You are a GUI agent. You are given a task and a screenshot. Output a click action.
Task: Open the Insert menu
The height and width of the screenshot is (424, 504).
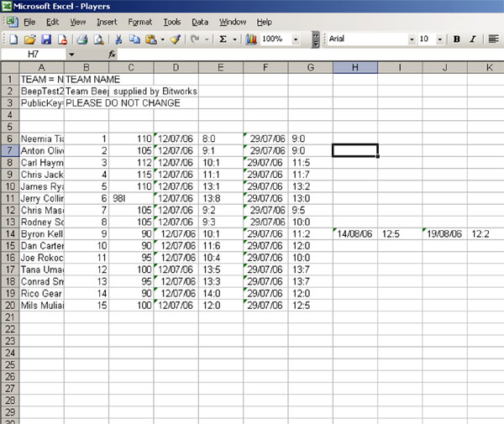107,22
